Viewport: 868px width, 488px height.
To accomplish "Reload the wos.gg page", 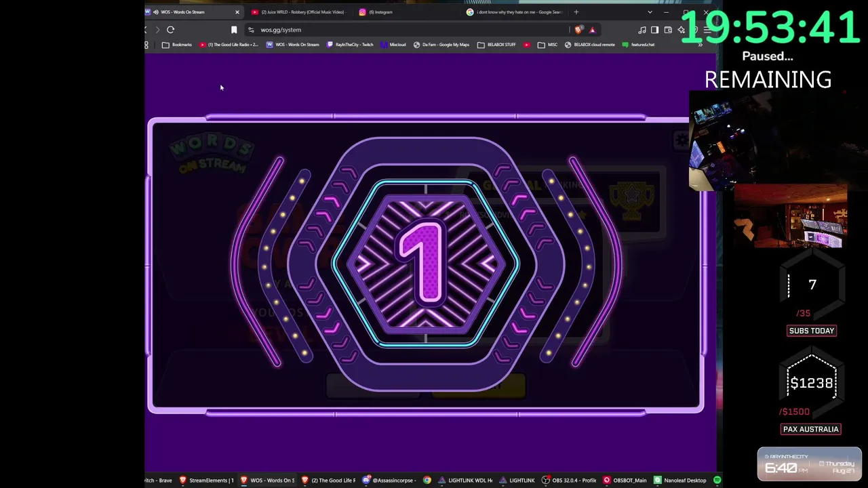I will [171, 30].
